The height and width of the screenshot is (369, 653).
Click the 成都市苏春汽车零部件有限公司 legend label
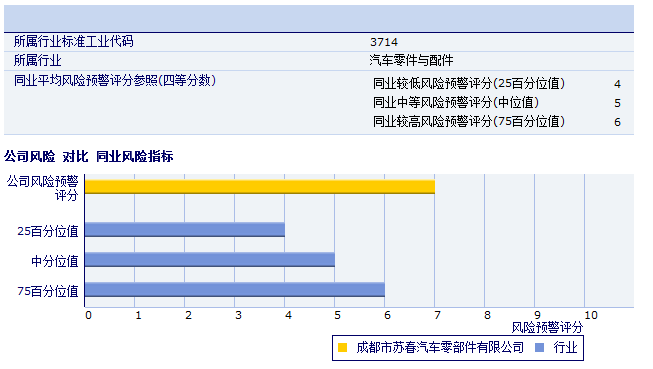[440, 347]
